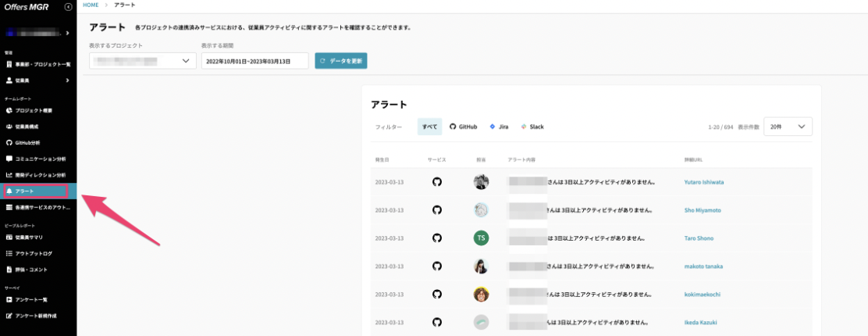Screen dimensions: 868x336
Task: Select the アラート bell item in sidebar
Action: [35, 191]
